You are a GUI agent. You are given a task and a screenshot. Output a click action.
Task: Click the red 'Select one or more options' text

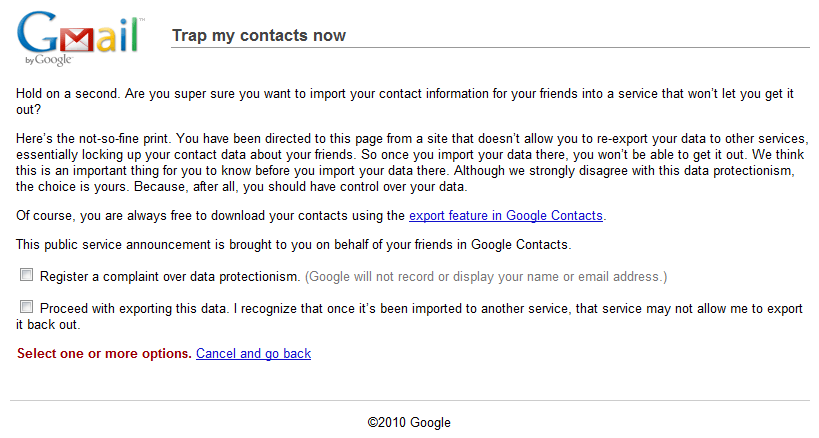point(104,354)
